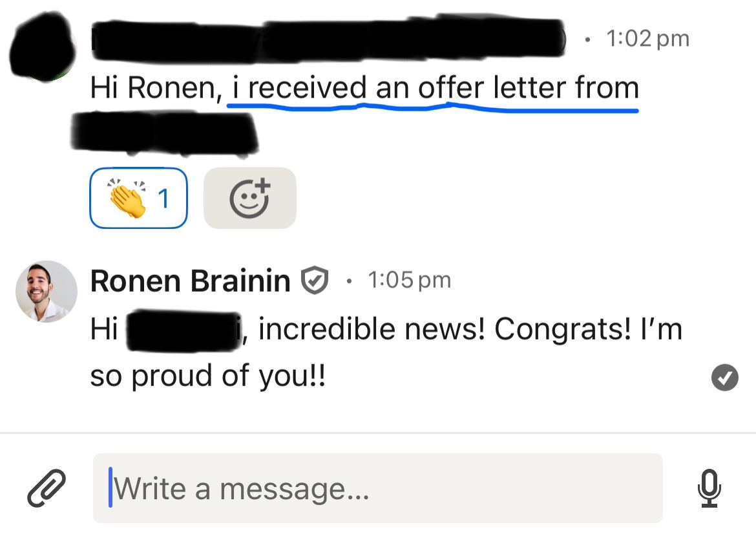Click the paperclip attachment icon
Viewport: 756px width, 540px height.
click(x=47, y=488)
